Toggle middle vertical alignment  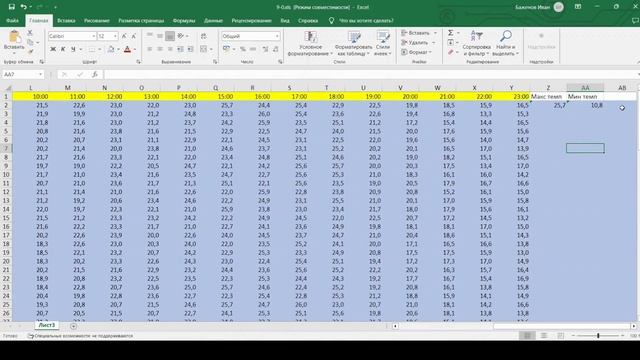160,36
